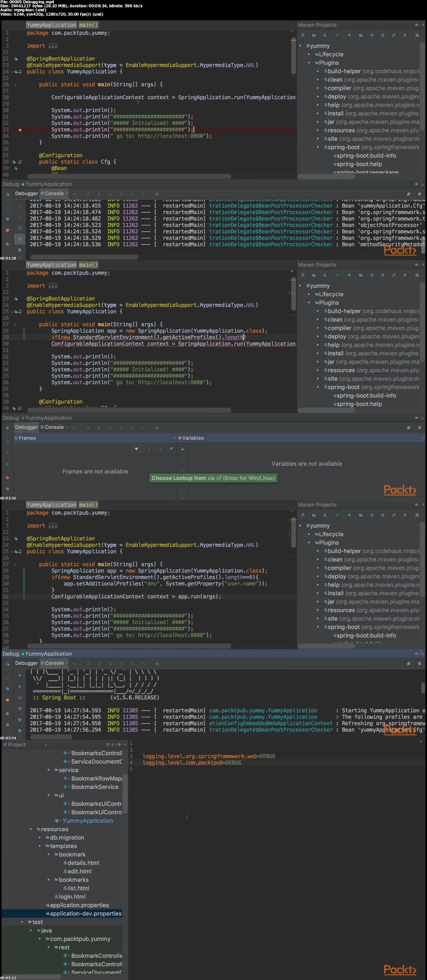Click Maven Reimport icon in the 00:01:18 frame

(x=303, y=35)
